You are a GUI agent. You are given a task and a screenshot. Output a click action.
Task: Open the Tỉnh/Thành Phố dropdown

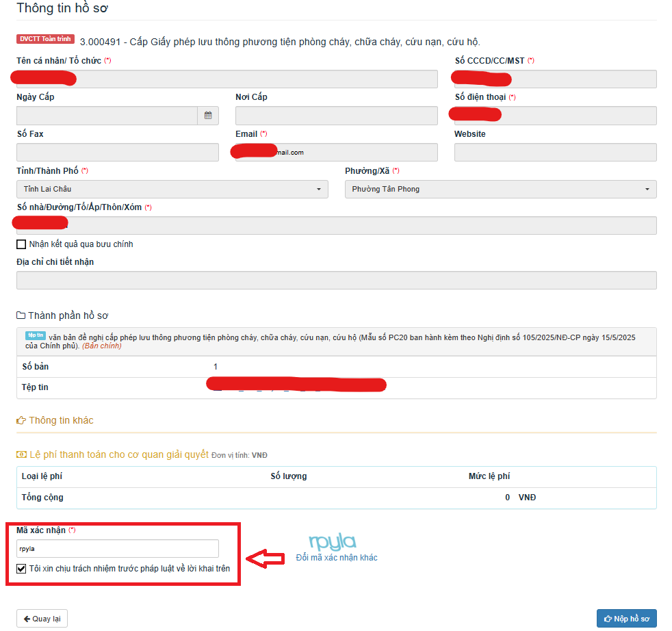[172, 189]
